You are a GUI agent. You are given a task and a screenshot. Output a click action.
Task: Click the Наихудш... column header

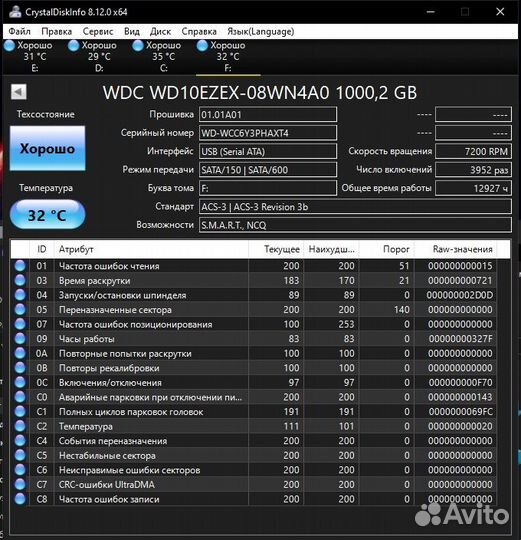point(331,249)
